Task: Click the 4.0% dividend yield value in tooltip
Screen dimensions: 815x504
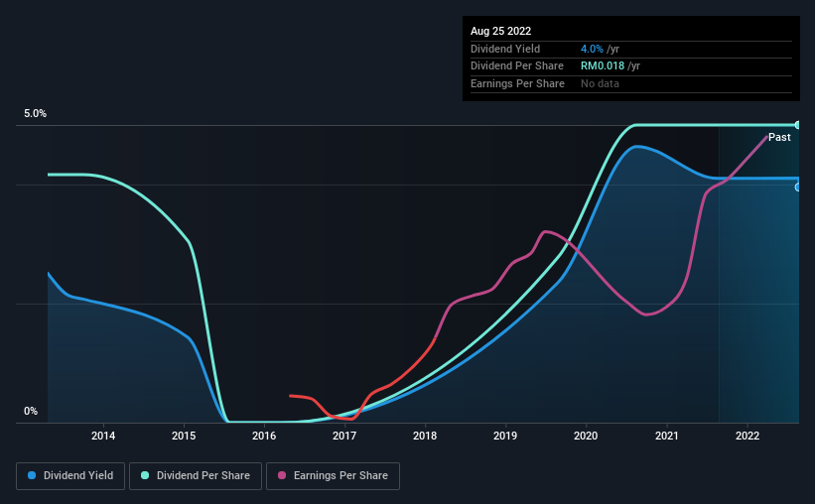Action: pyautogui.click(x=592, y=49)
